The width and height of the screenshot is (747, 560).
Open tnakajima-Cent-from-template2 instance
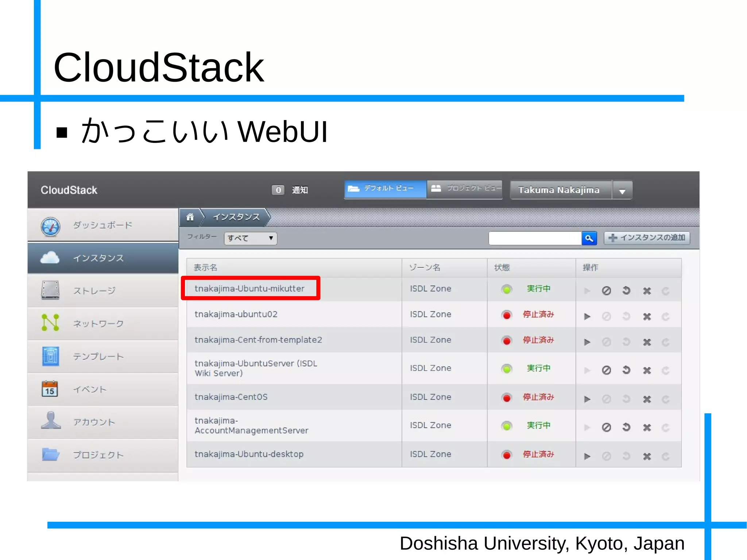click(x=258, y=340)
